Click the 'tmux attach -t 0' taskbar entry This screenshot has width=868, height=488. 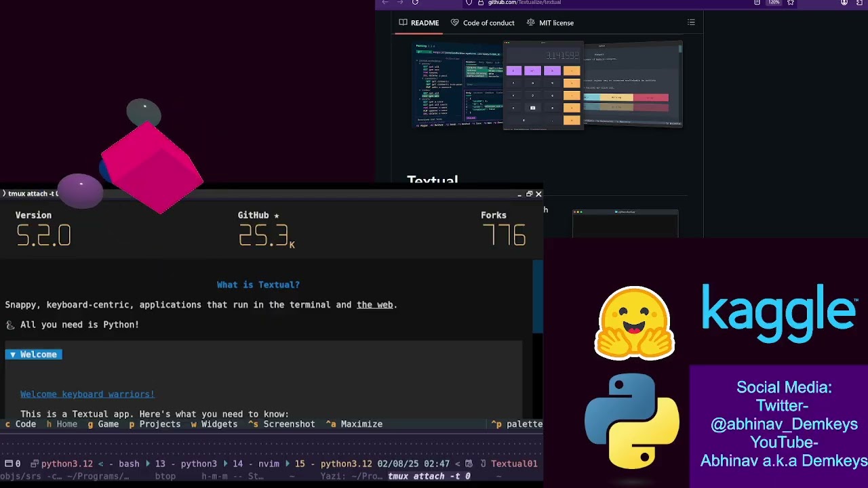pos(429,476)
